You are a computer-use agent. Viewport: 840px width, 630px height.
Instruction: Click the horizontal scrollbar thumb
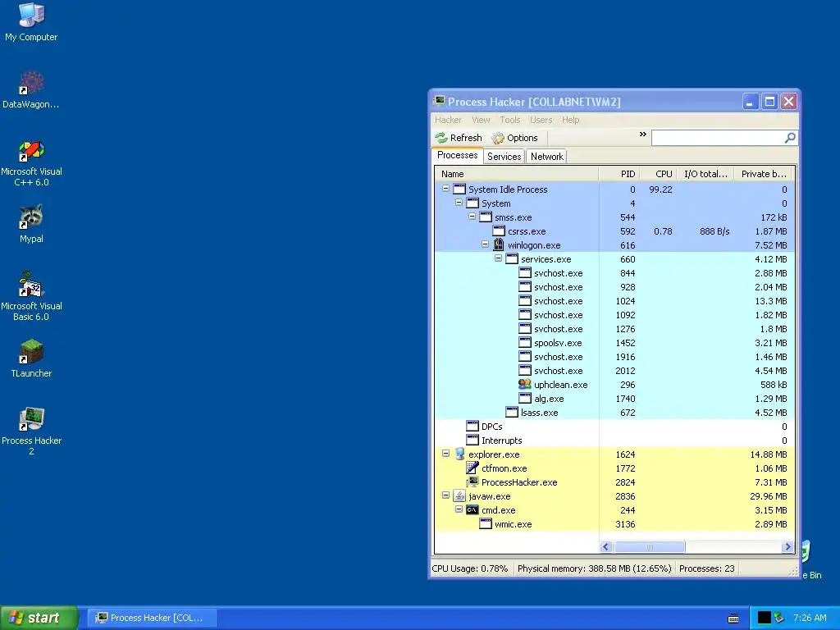650,546
